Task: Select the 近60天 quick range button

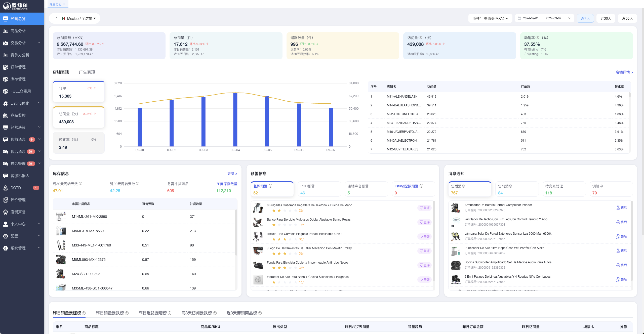Action: coord(627,18)
